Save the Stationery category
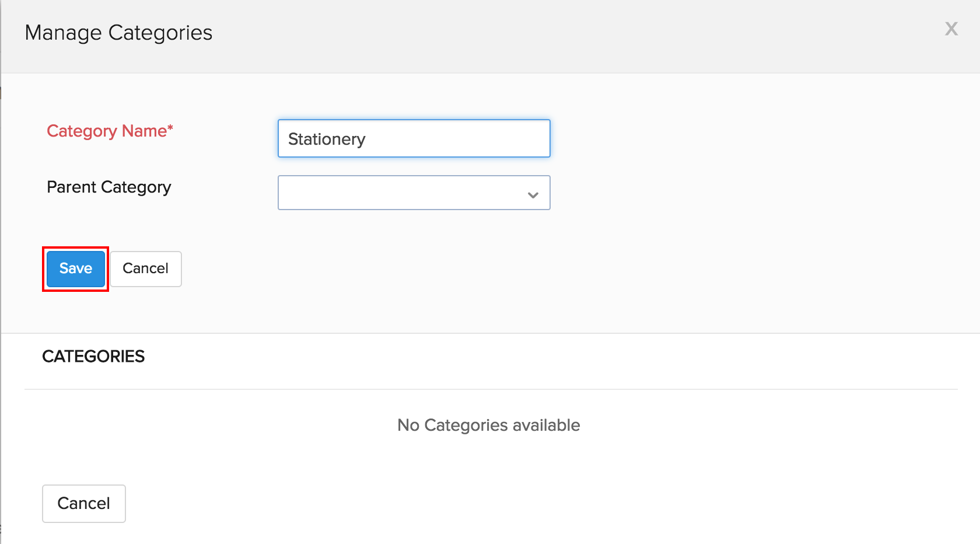The height and width of the screenshot is (544, 980). point(76,268)
